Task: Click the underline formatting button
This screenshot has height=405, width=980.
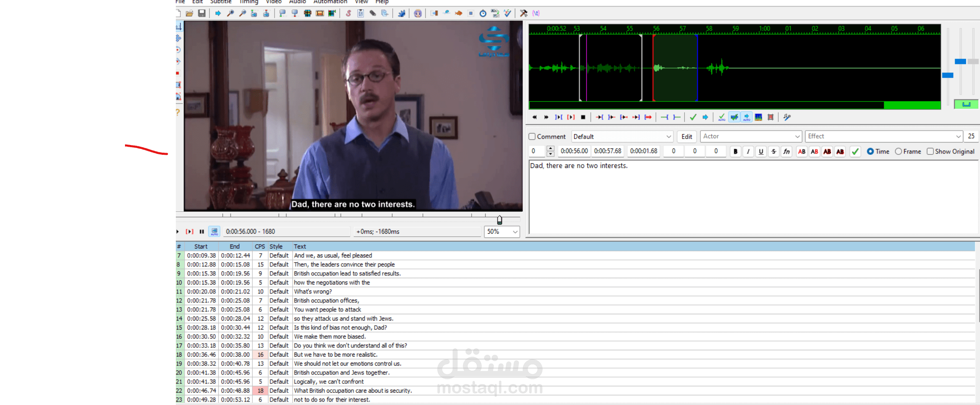Action: tap(761, 151)
